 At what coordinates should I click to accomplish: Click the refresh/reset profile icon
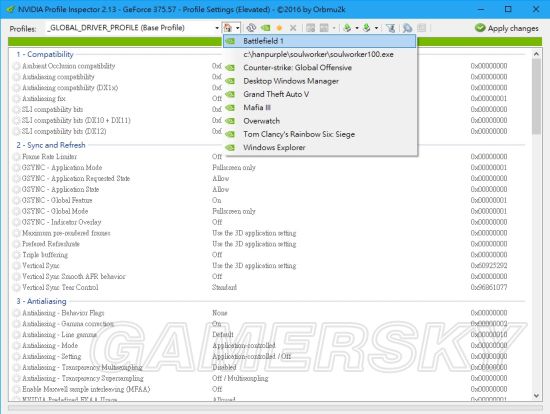251,28
